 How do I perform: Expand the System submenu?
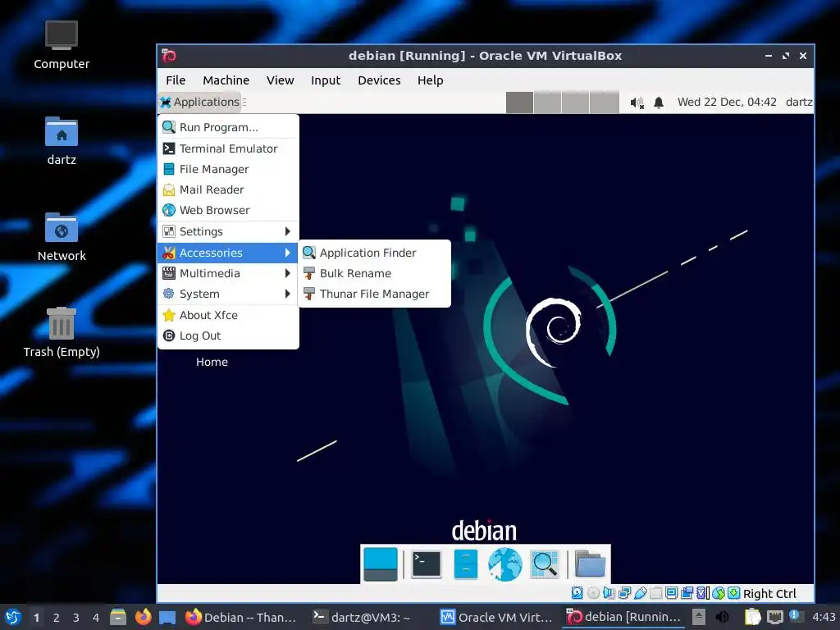[228, 294]
